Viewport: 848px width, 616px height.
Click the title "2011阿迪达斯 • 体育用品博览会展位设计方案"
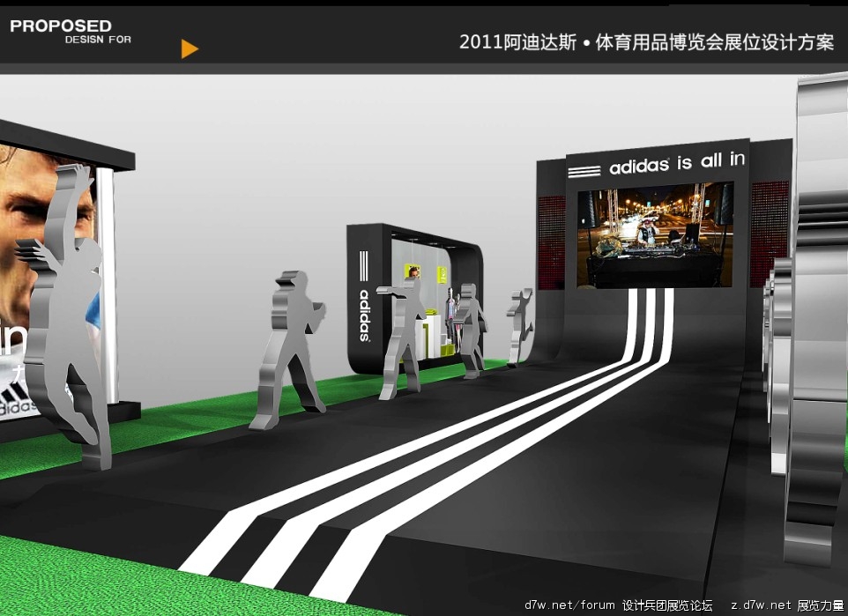click(x=646, y=42)
